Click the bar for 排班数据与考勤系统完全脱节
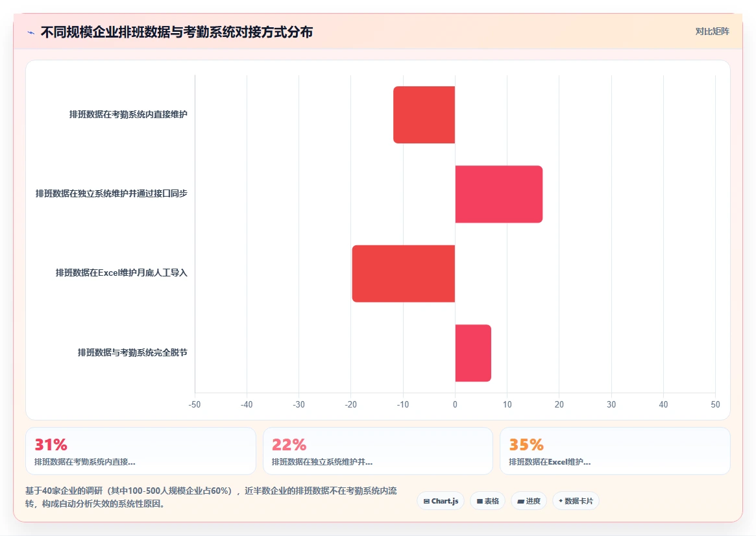Screen dimensions: 756x536 (473, 353)
